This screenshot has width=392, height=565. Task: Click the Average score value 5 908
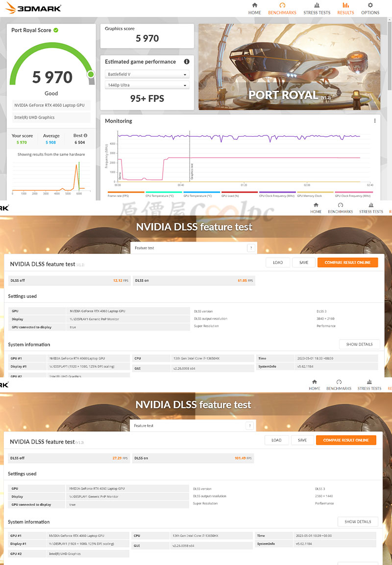[51, 142]
